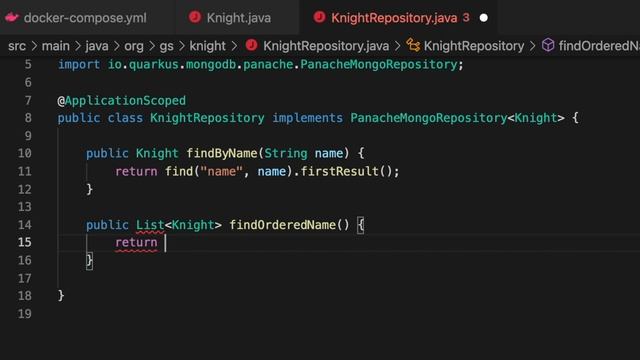Click the method cube icon in breadcrumb
Image resolution: width=640 pixels, height=360 pixels.
(x=548, y=45)
